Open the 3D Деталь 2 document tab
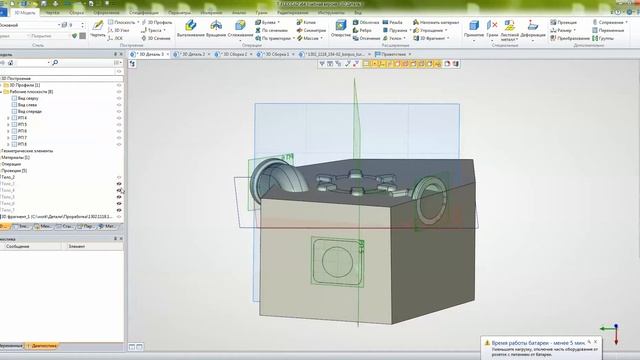 tap(193, 54)
